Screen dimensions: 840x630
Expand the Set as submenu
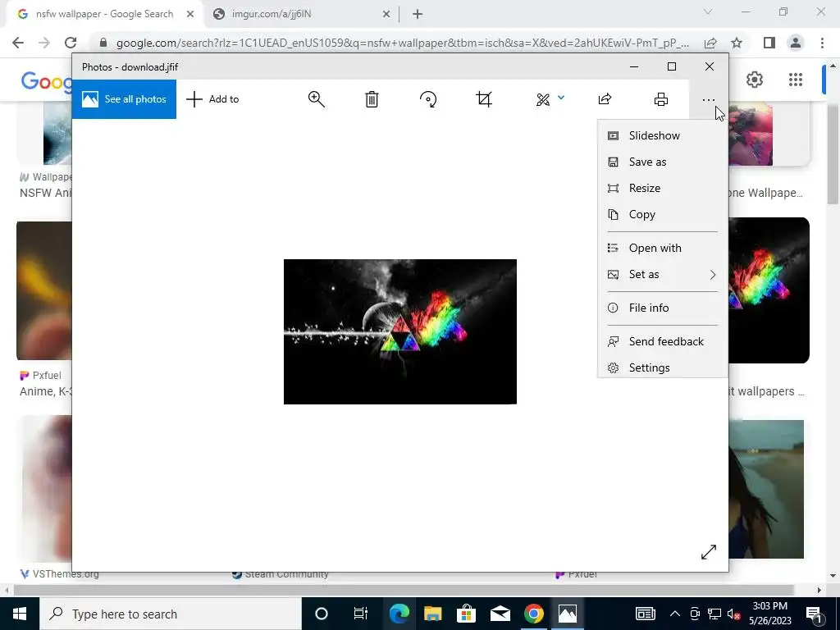[x=662, y=274]
